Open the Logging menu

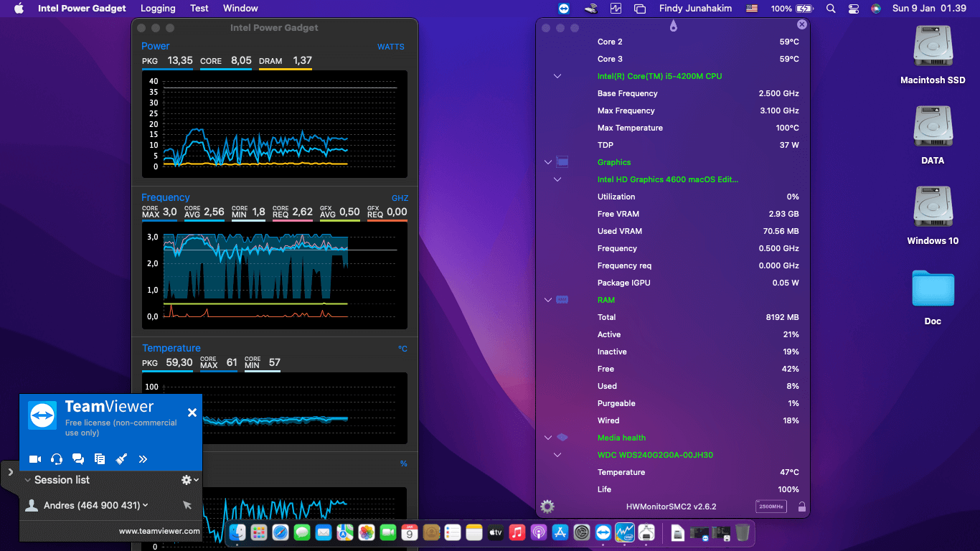158,9
